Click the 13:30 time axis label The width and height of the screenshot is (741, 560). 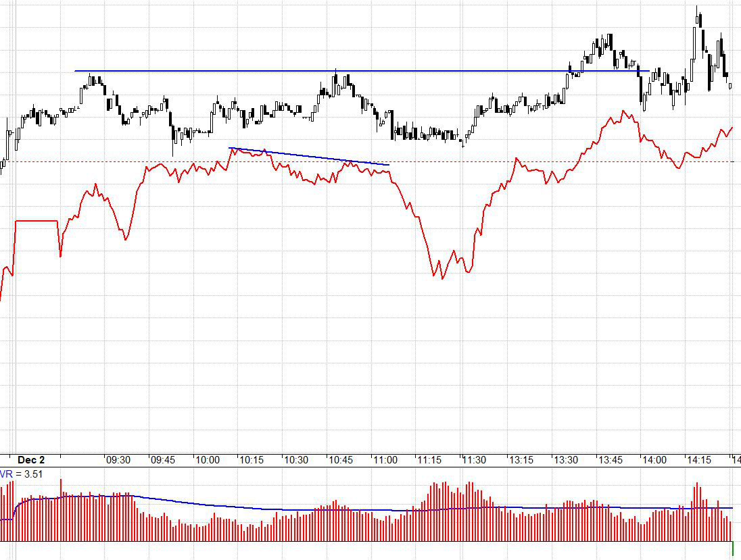[x=566, y=460]
